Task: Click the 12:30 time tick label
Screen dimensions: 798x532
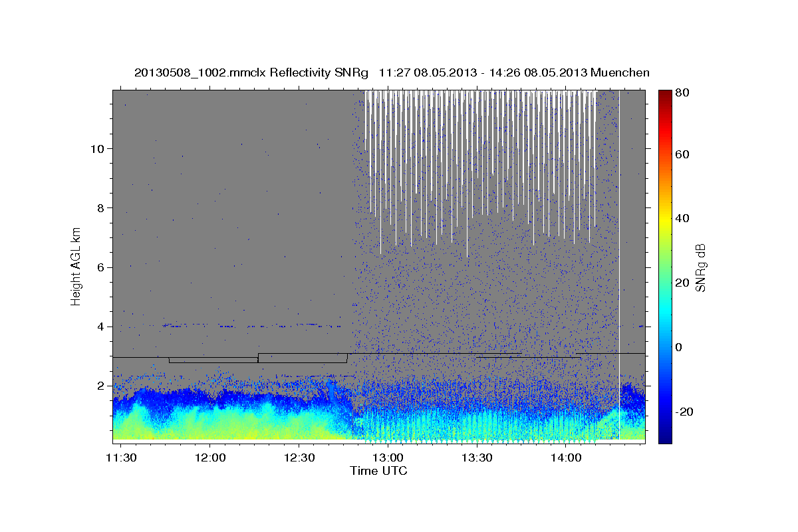Action: 299,458
